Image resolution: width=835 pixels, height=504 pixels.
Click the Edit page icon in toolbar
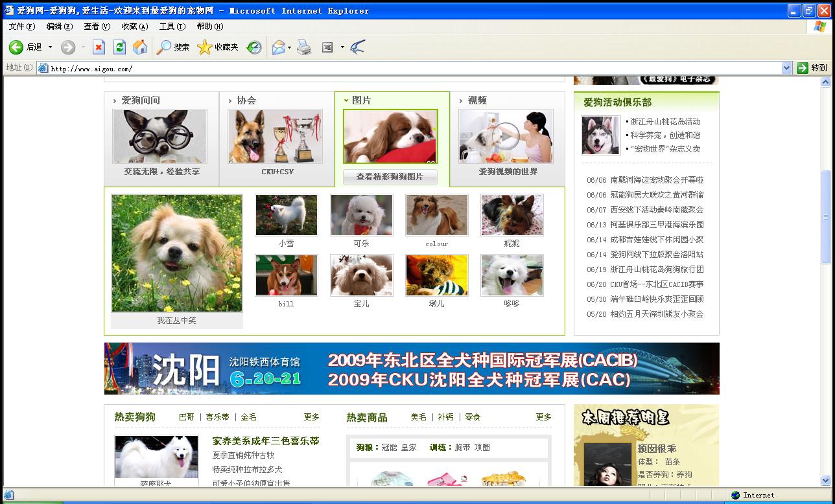(x=327, y=47)
